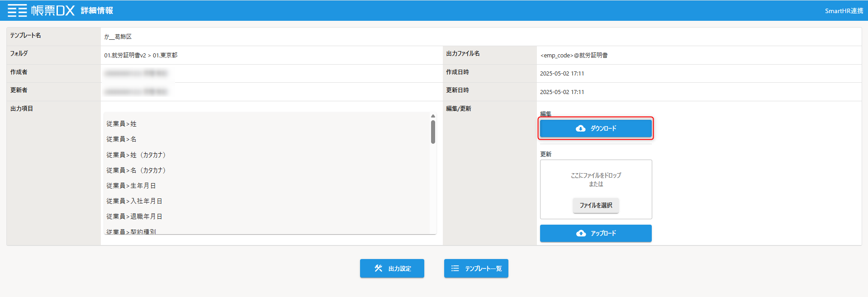The height and width of the screenshot is (297, 868).
Task: Open the hamburger menu icon
Action: click(x=17, y=10)
